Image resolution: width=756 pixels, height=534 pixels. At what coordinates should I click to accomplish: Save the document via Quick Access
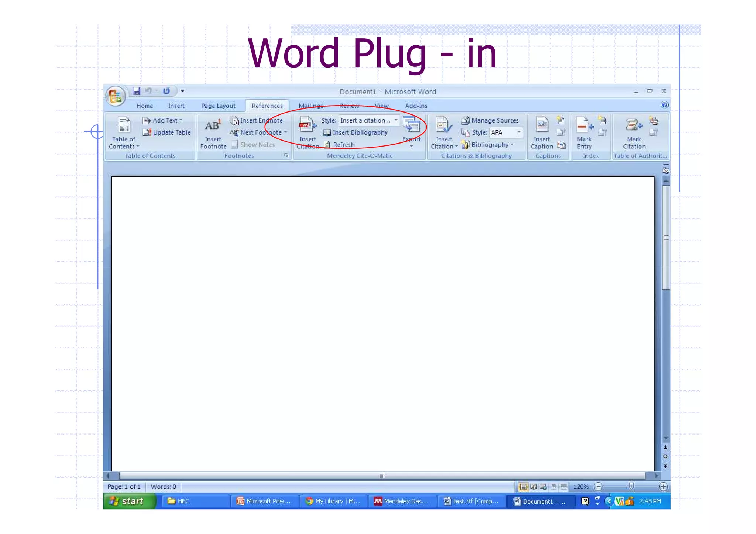coord(137,91)
